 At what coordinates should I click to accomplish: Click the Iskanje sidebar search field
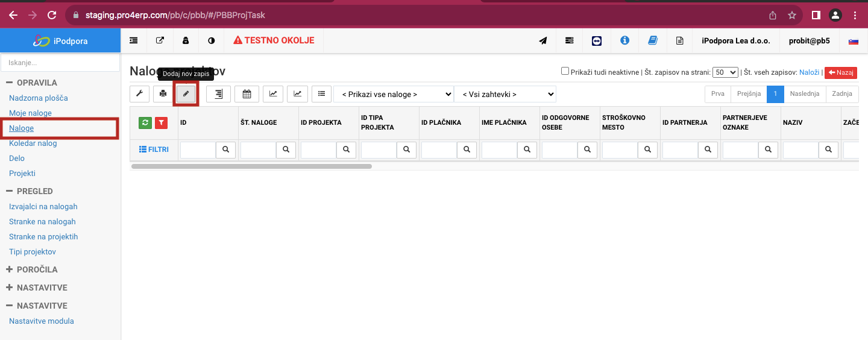(60, 63)
